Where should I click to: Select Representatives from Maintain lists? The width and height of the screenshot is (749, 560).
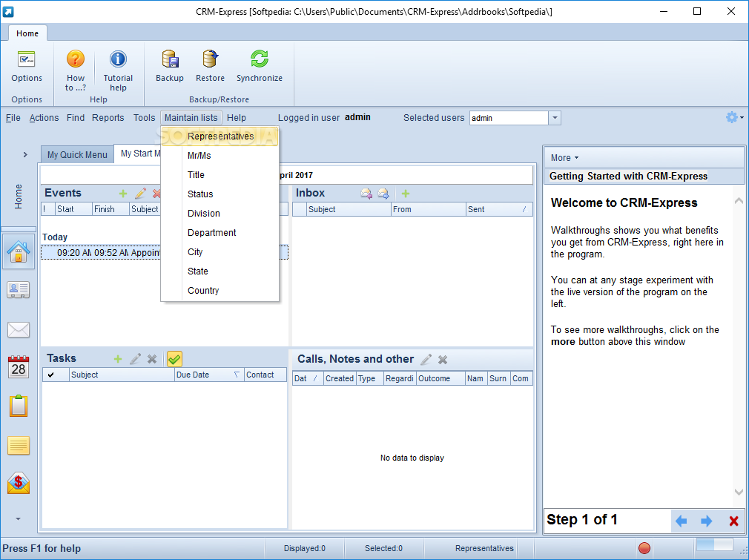[x=220, y=136]
